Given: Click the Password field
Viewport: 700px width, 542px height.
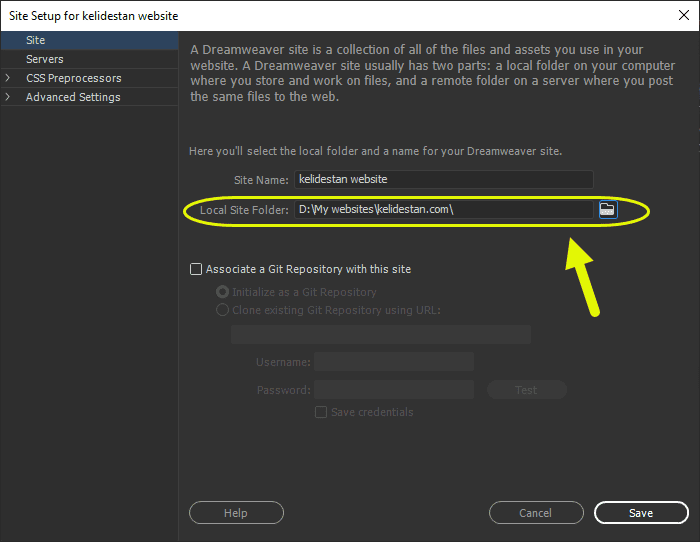Looking at the screenshot, I should click(x=394, y=390).
